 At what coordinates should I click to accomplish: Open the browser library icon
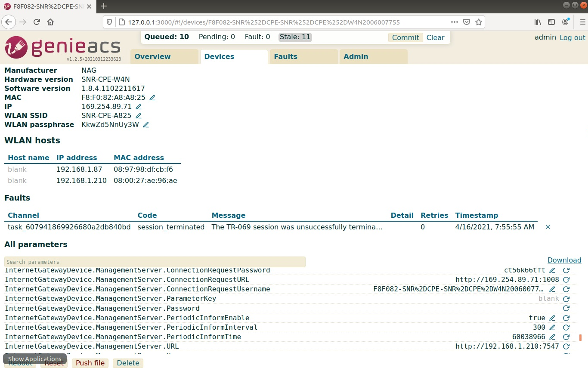[538, 22]
